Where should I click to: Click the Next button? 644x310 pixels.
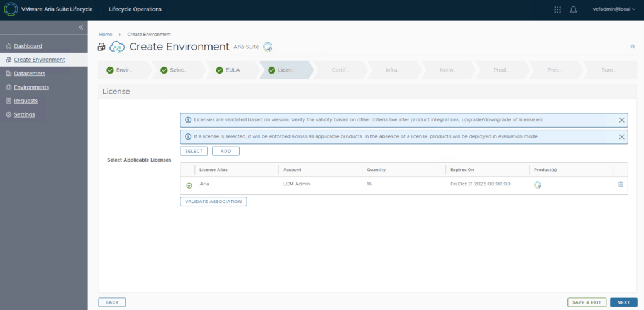[x=623, y=302]
